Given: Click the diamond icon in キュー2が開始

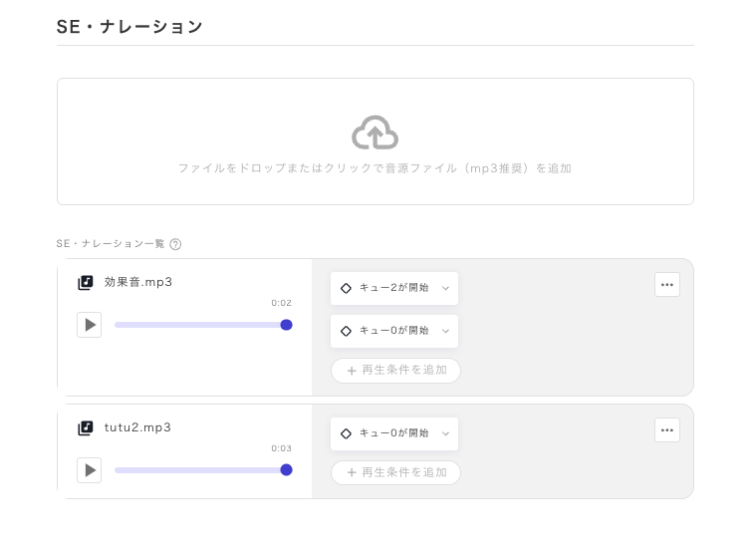Looking at the screenshot, I should tap(346, 288).
